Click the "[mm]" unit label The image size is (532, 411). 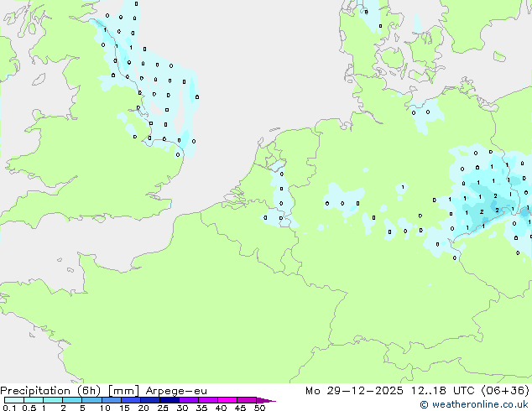[123, 391]
